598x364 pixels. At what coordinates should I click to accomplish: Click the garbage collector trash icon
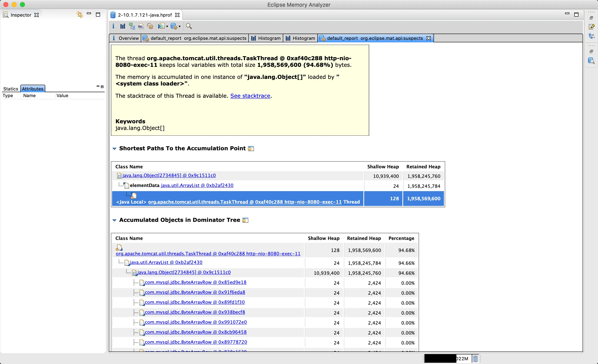click(x=475, y=358)
